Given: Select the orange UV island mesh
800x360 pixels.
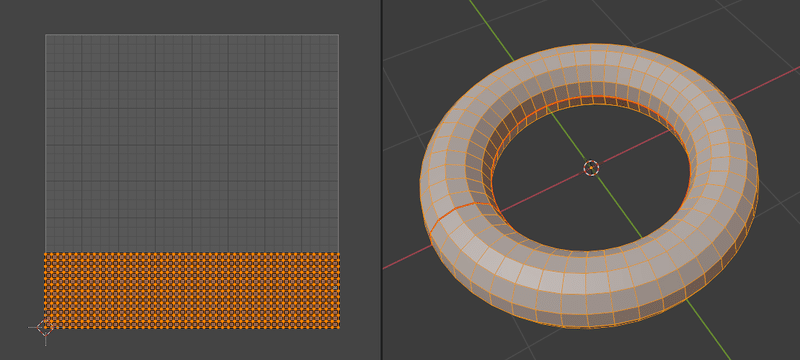Looking at the screenshot, I should pyautogui.click(x=192, y=291).
